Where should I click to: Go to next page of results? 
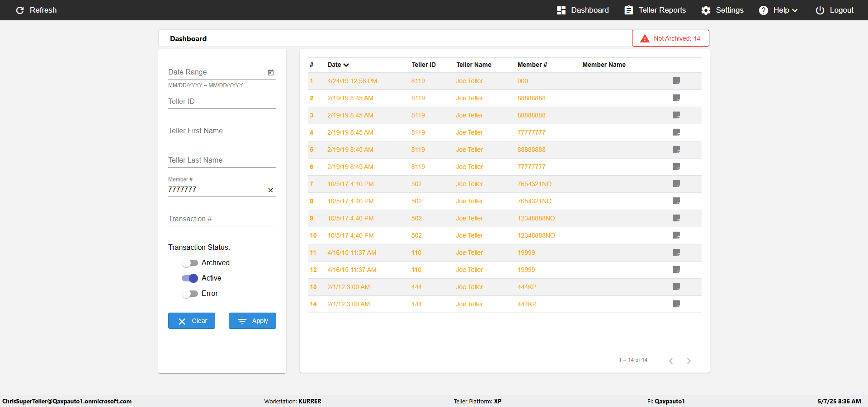click(x=689, y=360)
